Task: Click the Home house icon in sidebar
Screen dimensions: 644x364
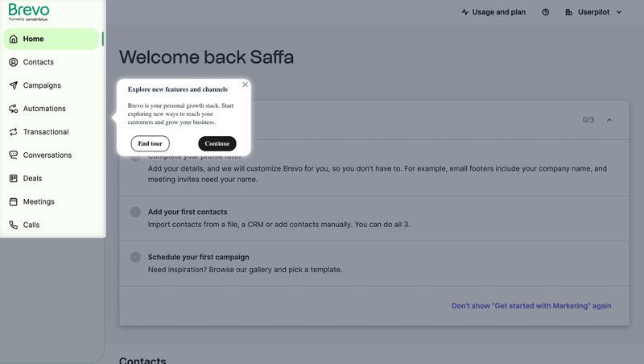Action: tap(14, 39)
